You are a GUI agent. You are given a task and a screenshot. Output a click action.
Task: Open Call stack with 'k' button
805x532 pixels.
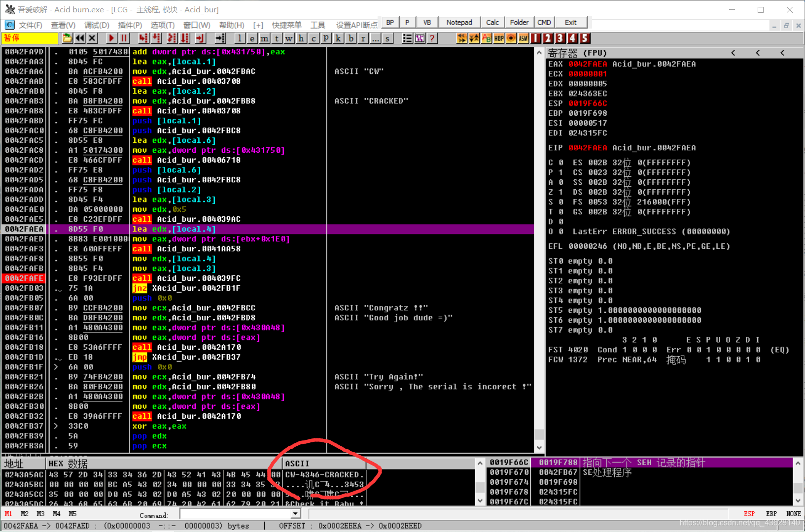pyautogui.click(x=338, y=38)
